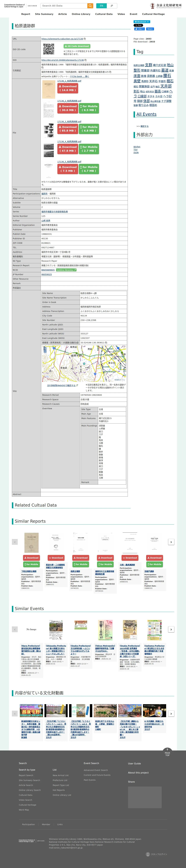Image resolution: width=186 pixels, height=868 pixels.
Task: Get the 2.7 MB mobile PDF version
Action: (x=89, y=149)
